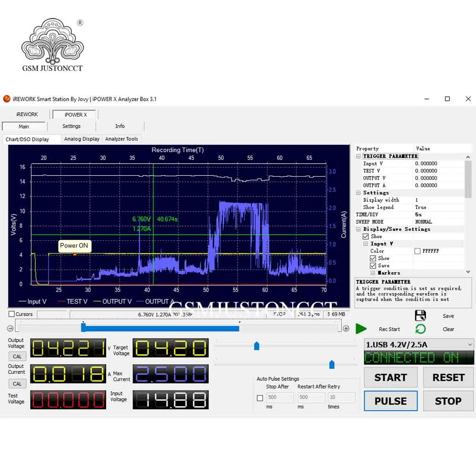
Task: Open the USB 4.2V/2.5A profile dropdown
Action: (x=470, y=345)
